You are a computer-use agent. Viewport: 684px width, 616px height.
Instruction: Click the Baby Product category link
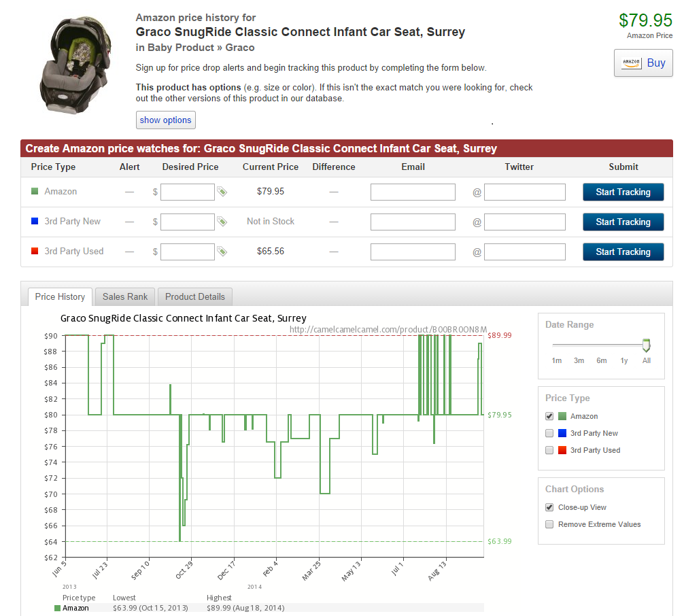coord(181,48)
